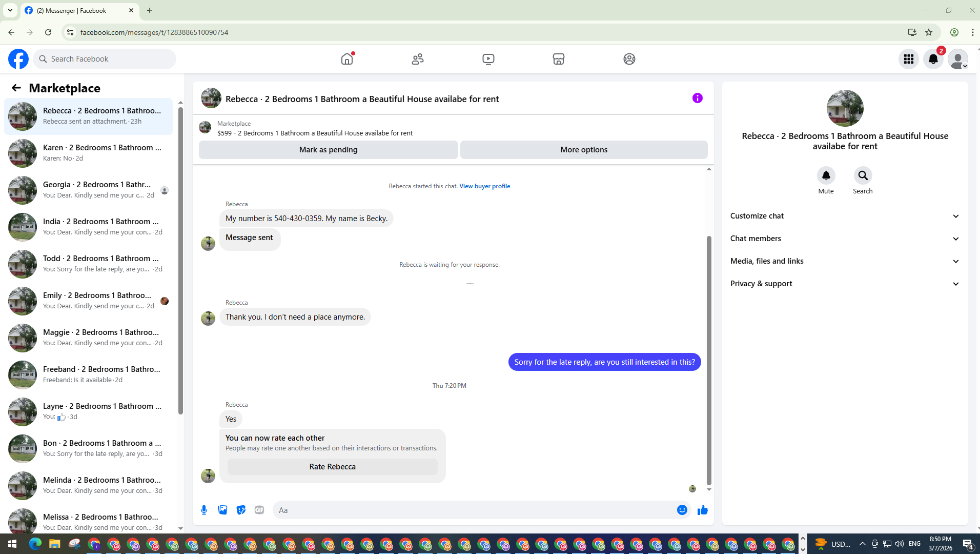This screenshot has width=980, height=554.
Task: Open the tab search dropdown arrow
Action: click(10, 10)
